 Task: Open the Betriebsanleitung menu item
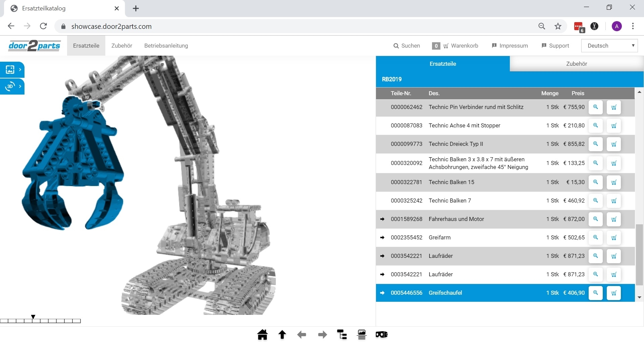(166, 46)
